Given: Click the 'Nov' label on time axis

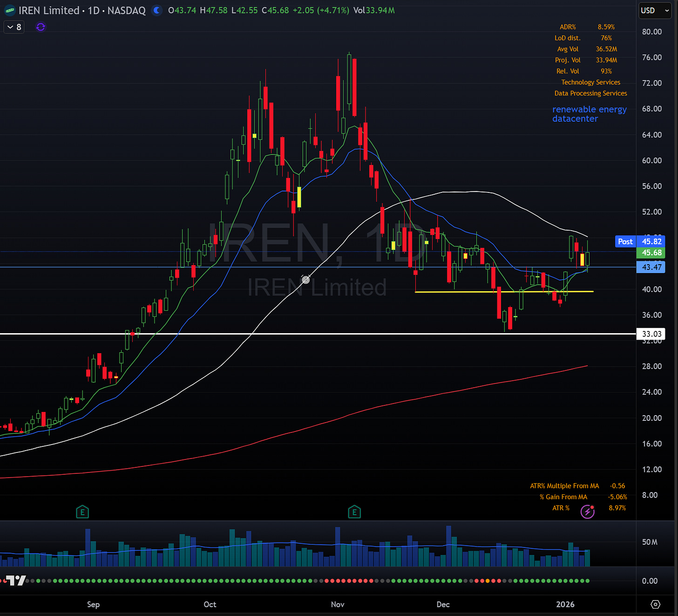Looking at the screenshot, I should pos(338,604).
